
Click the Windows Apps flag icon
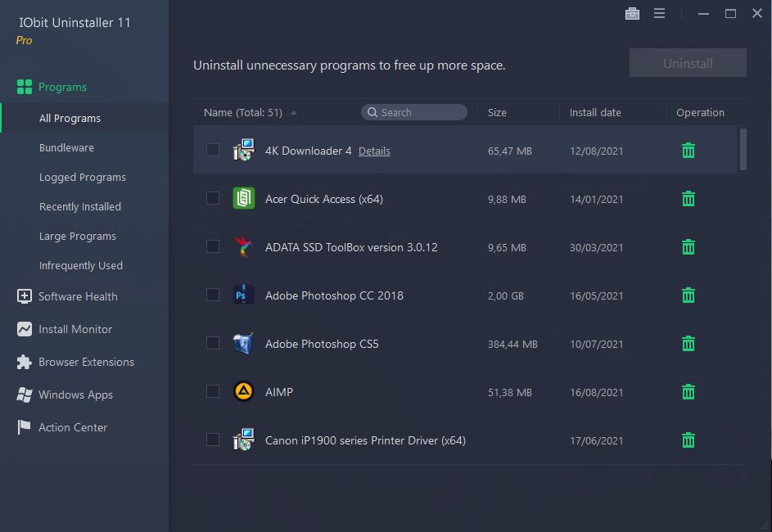point(24,394)
